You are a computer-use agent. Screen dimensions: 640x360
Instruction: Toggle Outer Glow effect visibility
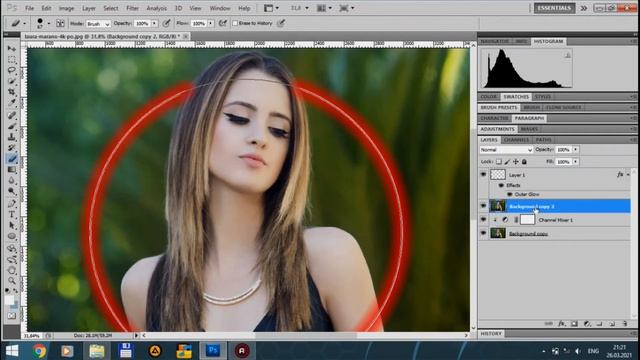[x=509, y=194]
